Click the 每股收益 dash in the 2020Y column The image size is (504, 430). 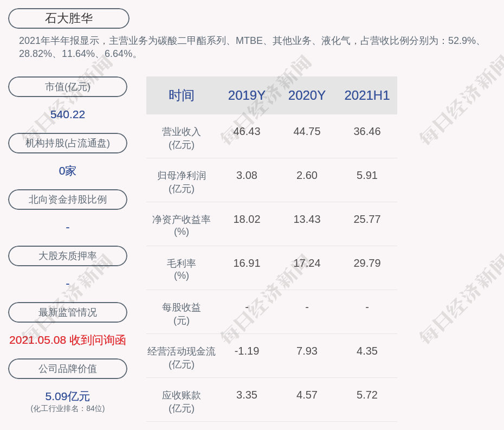[x=307, y=307]
